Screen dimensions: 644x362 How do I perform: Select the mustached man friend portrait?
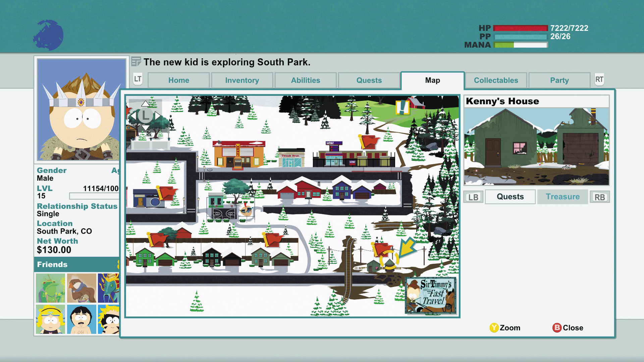82,319
